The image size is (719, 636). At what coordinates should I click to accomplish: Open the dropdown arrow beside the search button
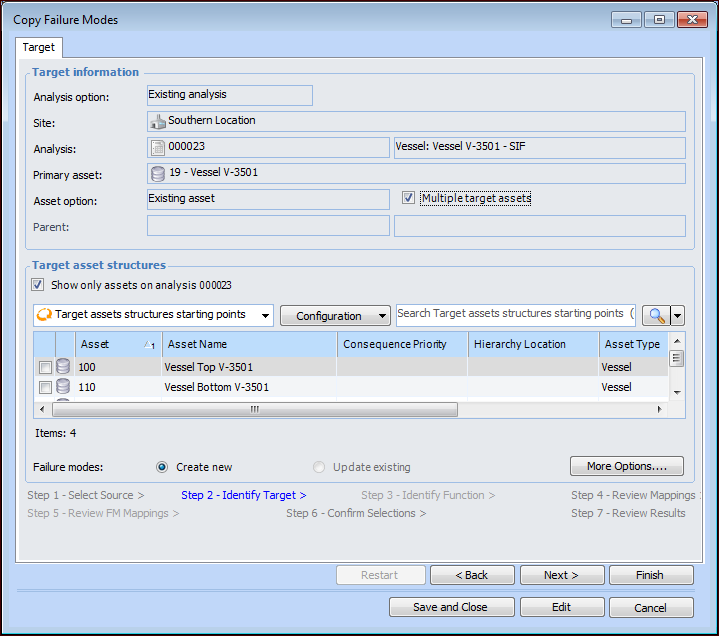[x=678, y=315]
